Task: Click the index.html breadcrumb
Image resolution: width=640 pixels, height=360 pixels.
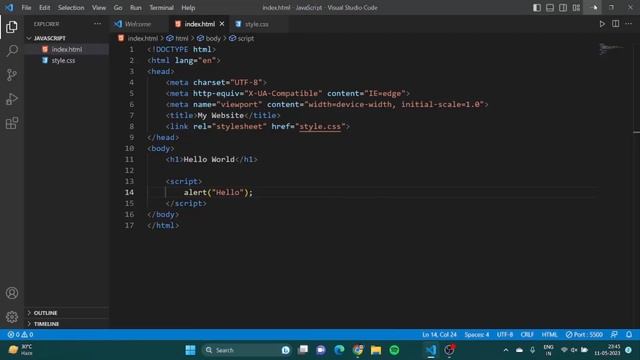Action: [138, 38]
